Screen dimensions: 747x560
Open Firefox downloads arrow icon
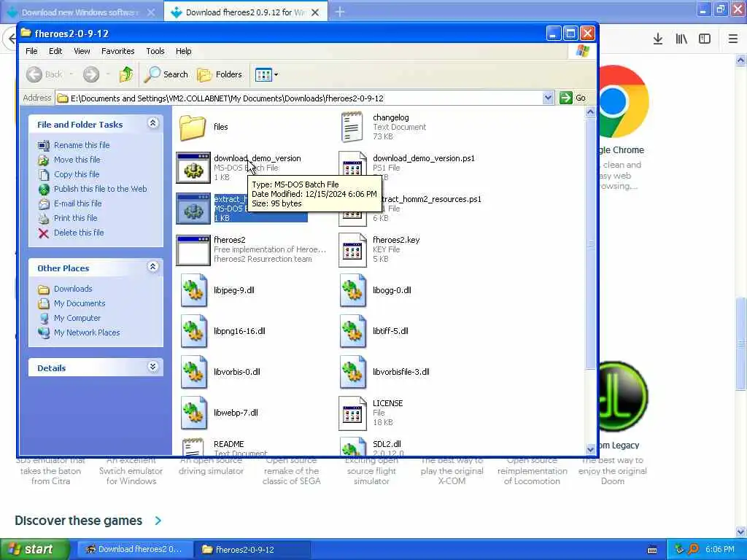[658, 39]
